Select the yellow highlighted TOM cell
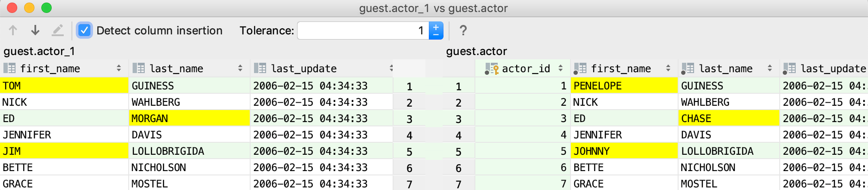The height and width of the screenshot is (190, 868). pyautogui.click(x=65, y=86)
